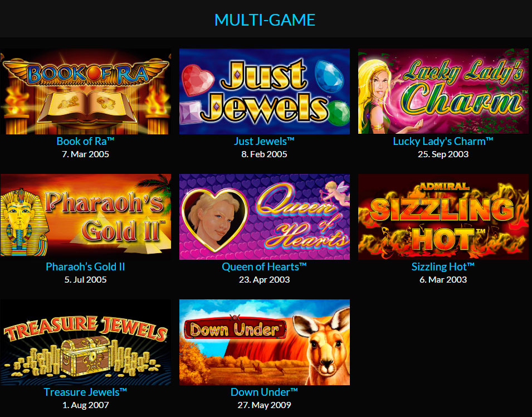
Task: Open the Lucky Lady's Charm™ text link
Action: 443,141
